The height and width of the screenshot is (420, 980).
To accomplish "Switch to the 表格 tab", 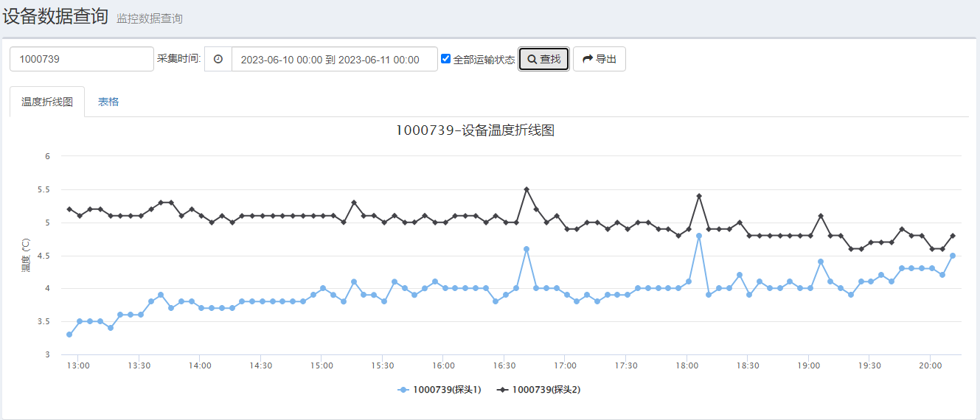I will click(x=108, y=102).
